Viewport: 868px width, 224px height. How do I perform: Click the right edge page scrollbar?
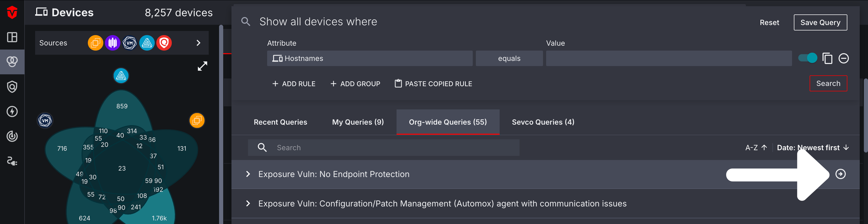[866, 115]
